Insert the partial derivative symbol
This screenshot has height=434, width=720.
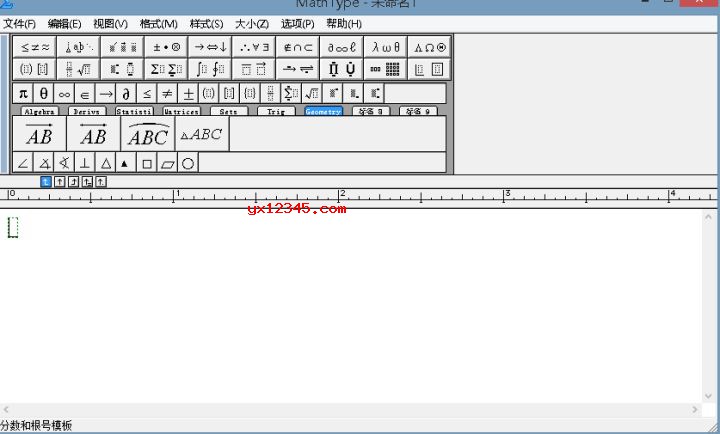coord(126,94)
